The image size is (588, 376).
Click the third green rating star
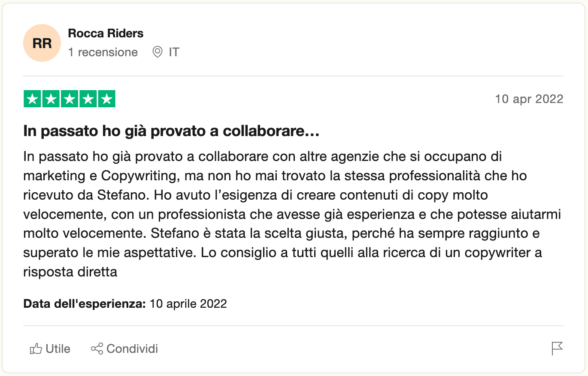[x=70, y=99]
